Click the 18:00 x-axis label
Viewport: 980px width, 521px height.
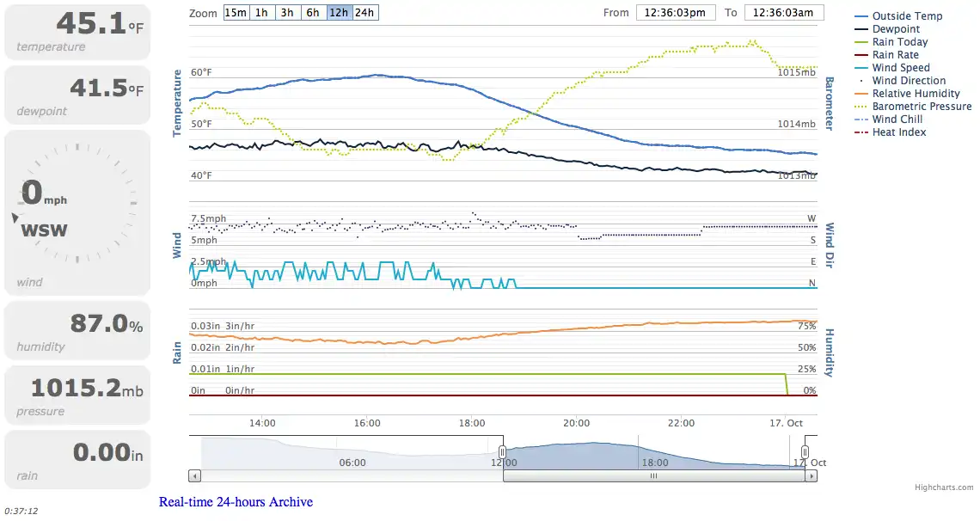pos(472,423)
